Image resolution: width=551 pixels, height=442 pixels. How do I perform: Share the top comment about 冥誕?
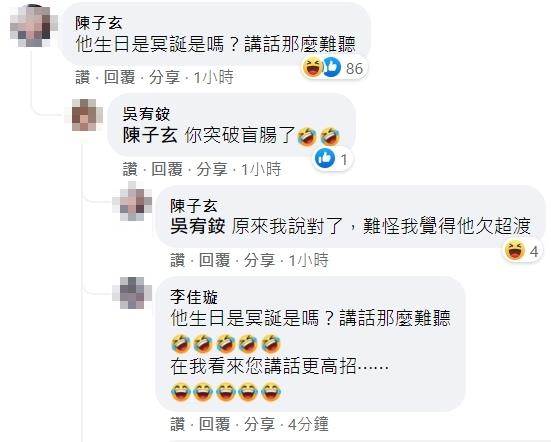click(164, 77)
